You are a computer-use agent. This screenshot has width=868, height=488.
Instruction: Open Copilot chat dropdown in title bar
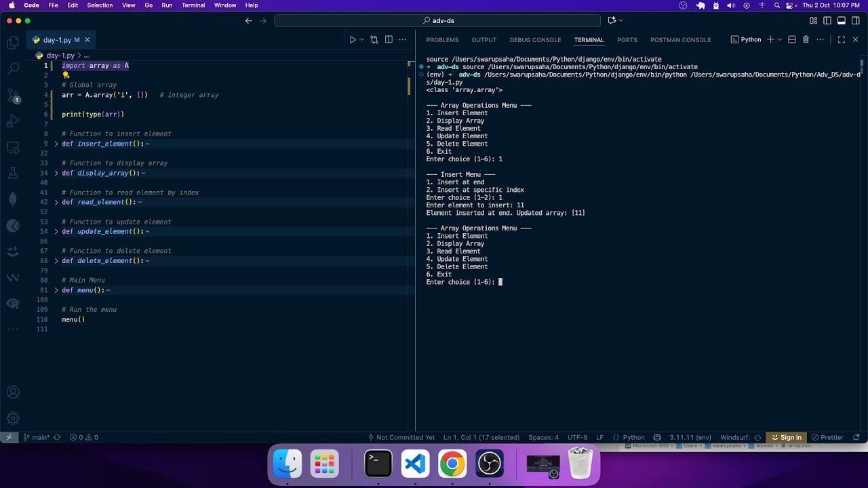[x=620, y=21]
